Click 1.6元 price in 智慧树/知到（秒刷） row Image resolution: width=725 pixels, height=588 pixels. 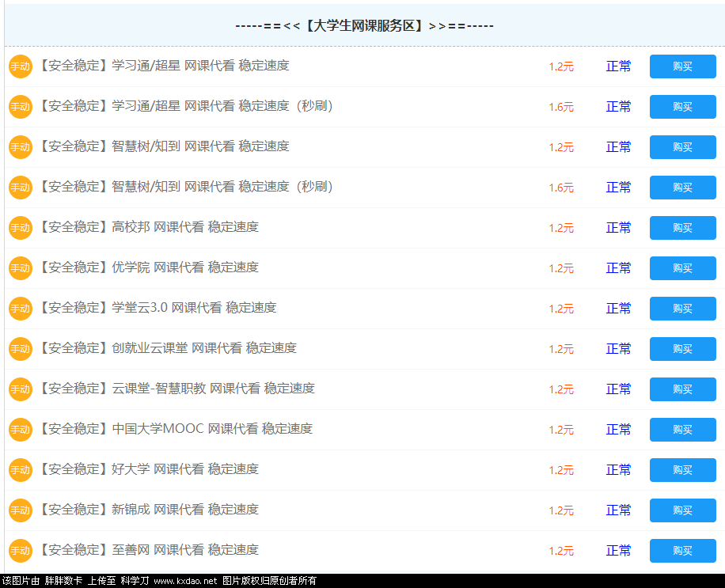561,188
